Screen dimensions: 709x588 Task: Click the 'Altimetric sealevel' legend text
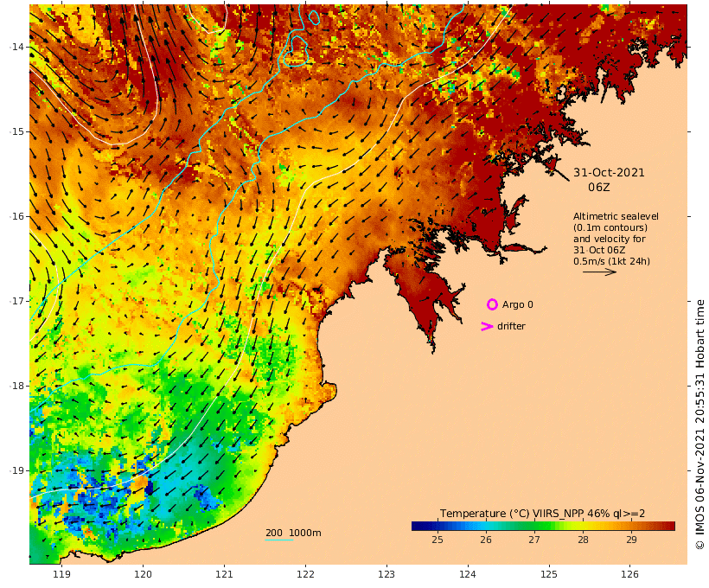(x=616, y=217)
